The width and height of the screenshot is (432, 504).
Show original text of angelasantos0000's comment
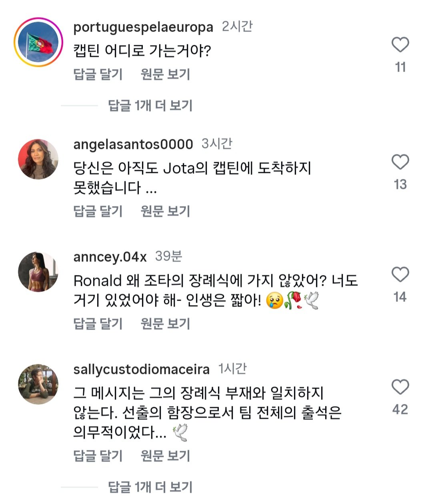click(165, 211)
